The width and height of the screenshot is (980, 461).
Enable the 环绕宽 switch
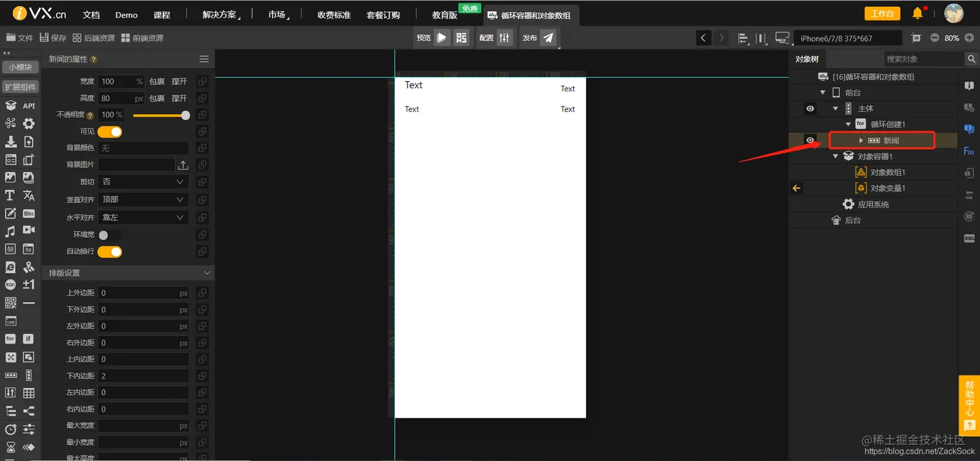(110, 235)
